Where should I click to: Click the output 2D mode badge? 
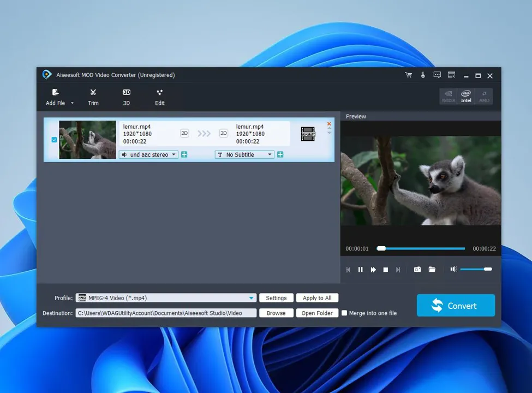coord(223,133)
